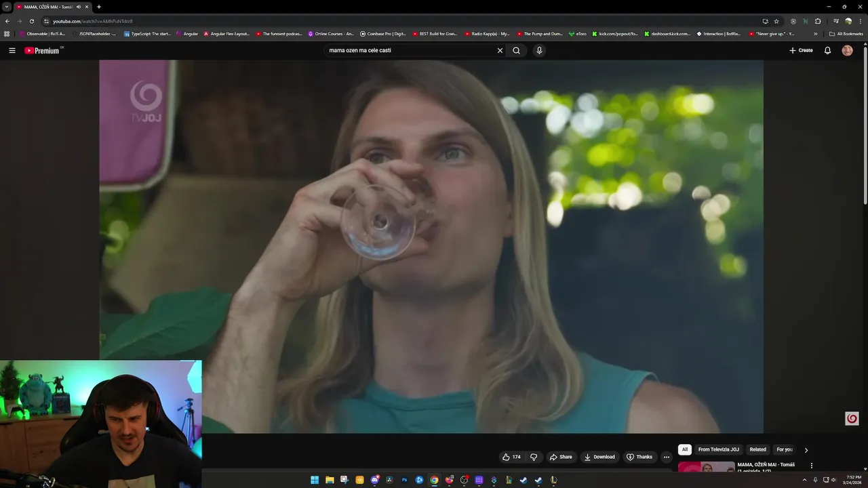Show hidden system tray icons
Image resolution: width=868 pixels, height=488 pixels.
pyautogui.click(x=805, y=480)
